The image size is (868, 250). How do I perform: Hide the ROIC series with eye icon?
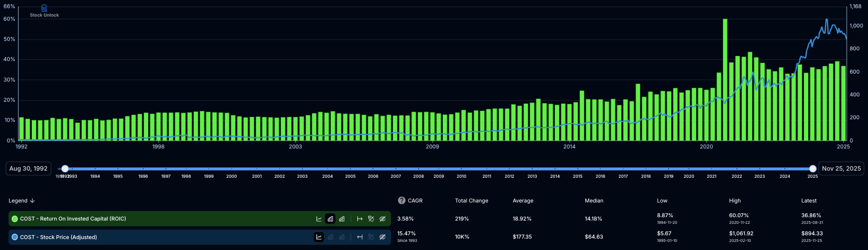pos(382,219)
